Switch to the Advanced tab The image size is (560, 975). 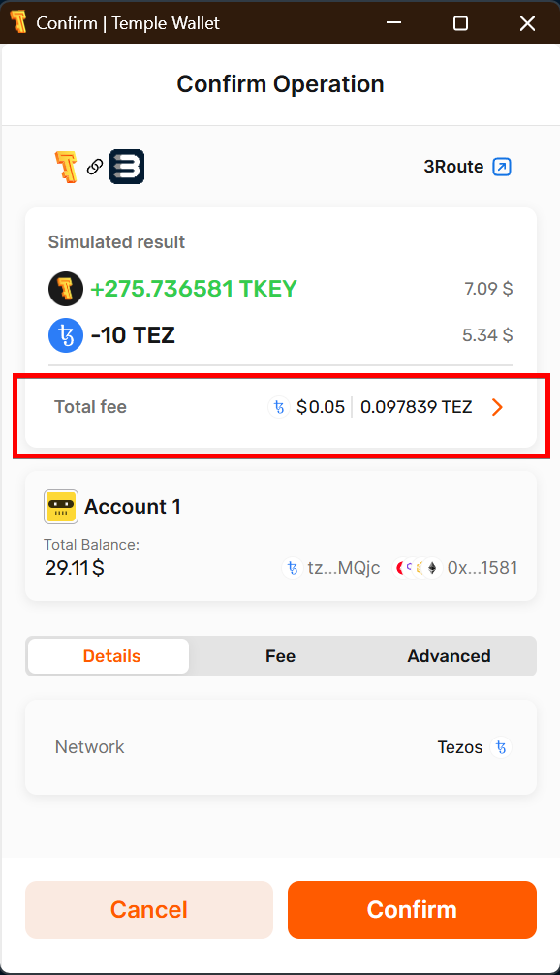point(449,656)
